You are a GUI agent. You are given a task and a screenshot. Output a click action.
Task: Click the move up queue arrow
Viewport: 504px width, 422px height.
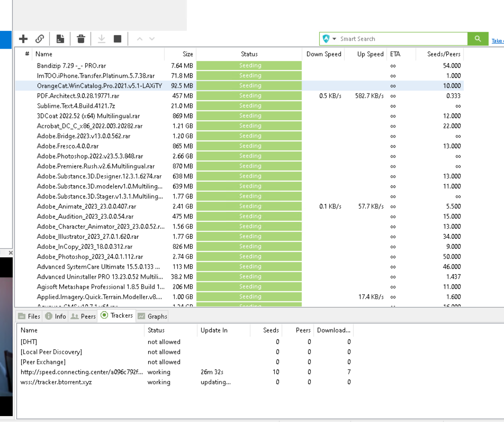click(x=140, y=39)
